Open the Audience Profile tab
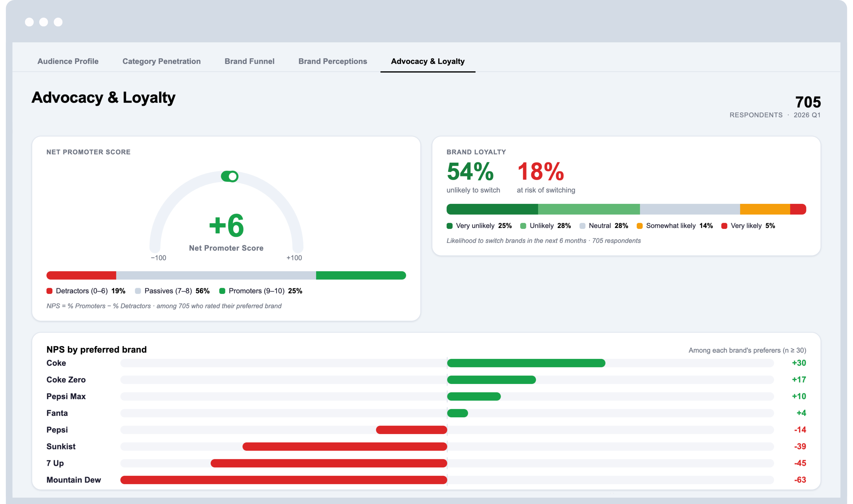This screenshot has height=504, width=853. 68,61
